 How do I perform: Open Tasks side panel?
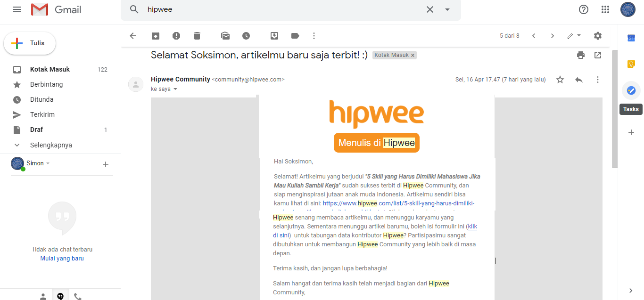[x=631, y=90]
